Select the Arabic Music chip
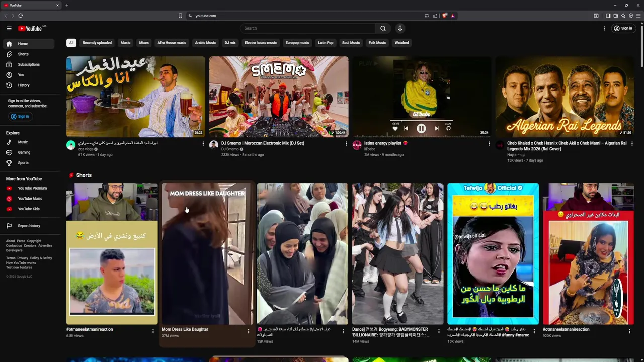Screen dimensions: 644x362 coord(205,43)
